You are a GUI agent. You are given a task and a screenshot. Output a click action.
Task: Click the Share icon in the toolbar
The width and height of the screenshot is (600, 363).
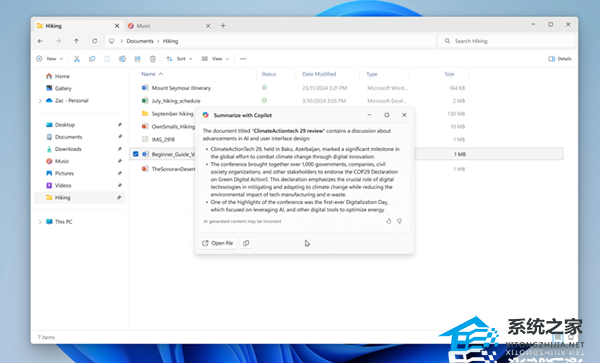coord(137,59)
